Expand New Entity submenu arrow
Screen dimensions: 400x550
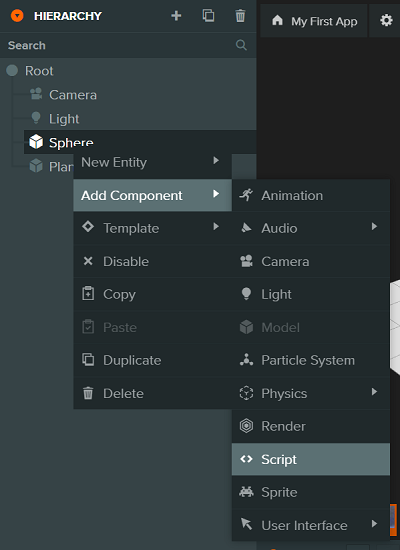click(216, 160)
